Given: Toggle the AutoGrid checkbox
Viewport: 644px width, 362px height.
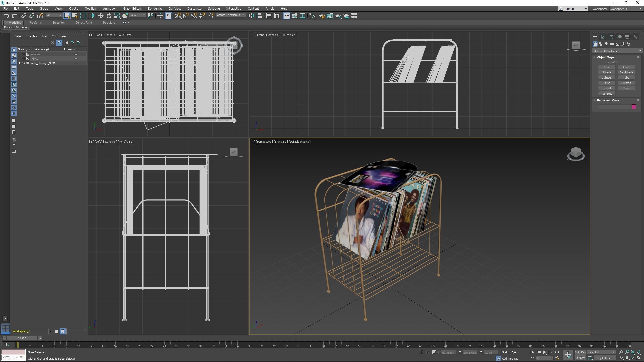Looking at the screenshot, I should pyautogui.click(x=606, y=62).
